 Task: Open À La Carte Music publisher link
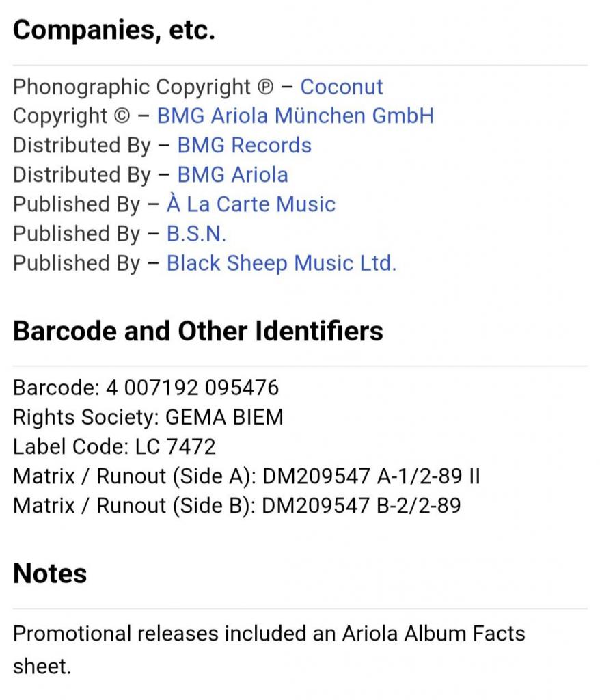pyautogui.click(x=251, y=204)
